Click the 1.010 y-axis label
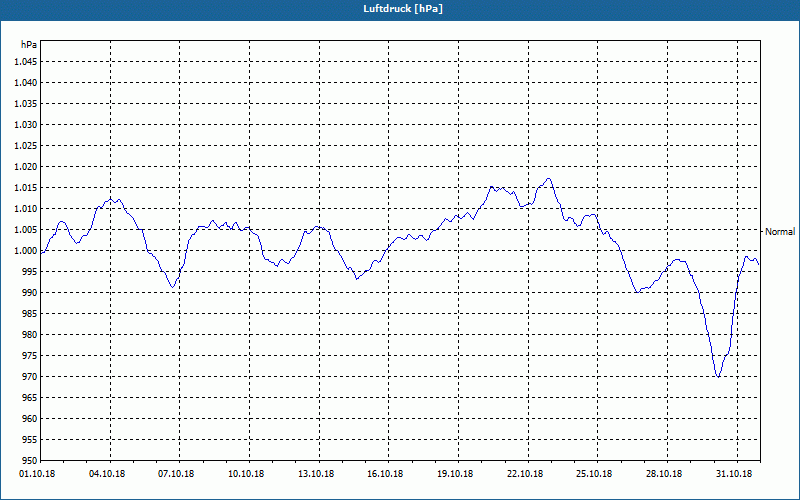800x500 pixels. [x=26, y=209]
